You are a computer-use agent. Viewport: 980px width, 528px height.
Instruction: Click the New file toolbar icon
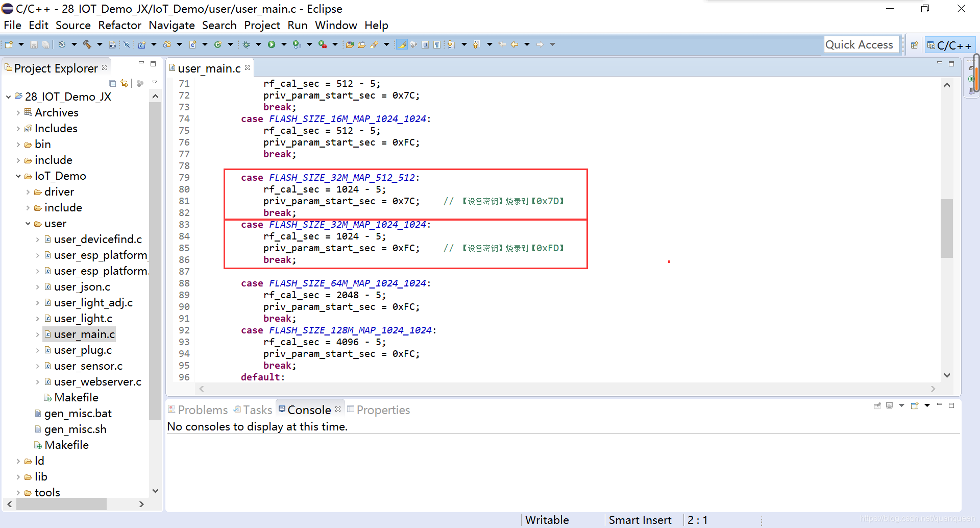[x=9, y=45]
